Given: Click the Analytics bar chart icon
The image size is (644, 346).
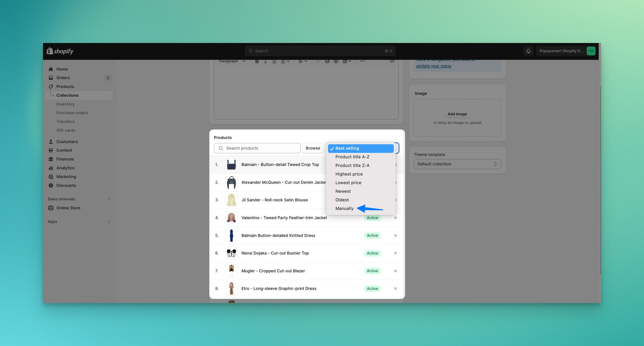Looking at the screenshot, I should [51, 168].
